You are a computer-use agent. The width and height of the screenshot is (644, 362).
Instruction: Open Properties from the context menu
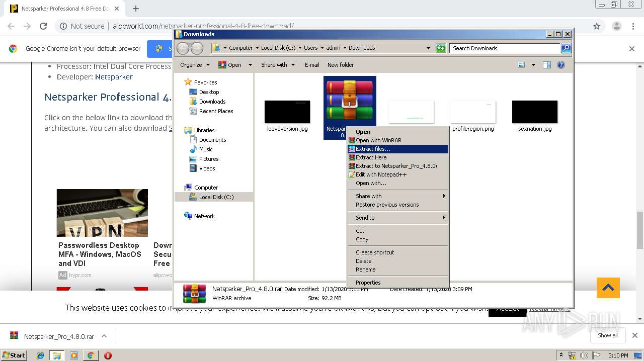pyautogui.click(x=397, y=283)
